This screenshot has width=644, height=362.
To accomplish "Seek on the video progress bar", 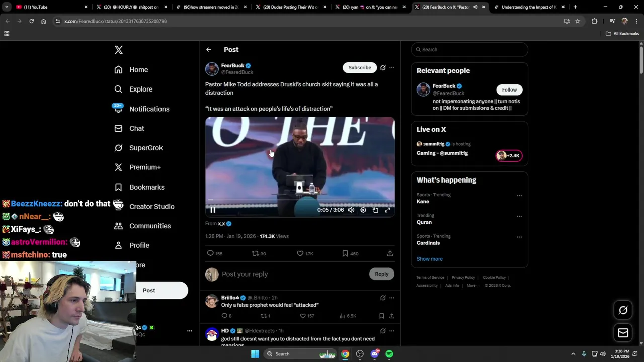I will click(300, 200).
